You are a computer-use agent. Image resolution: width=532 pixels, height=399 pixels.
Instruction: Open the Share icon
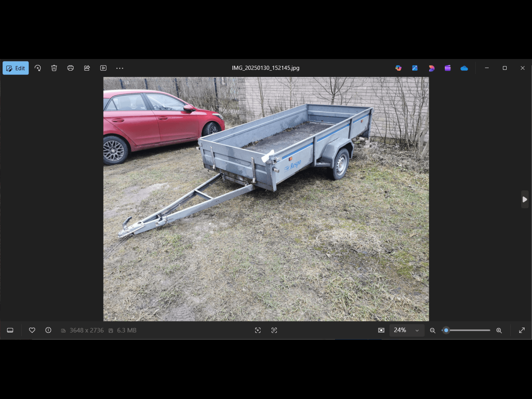coord(87,68)
